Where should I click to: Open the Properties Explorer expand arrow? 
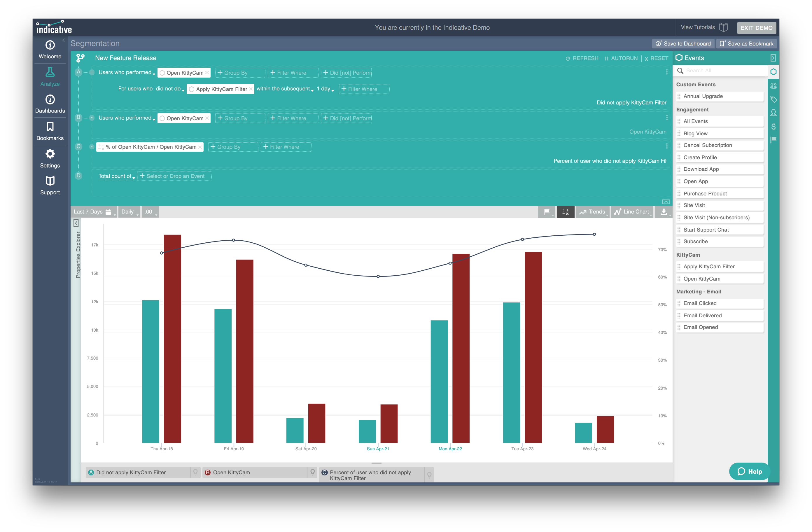click(x=76, y=223)
